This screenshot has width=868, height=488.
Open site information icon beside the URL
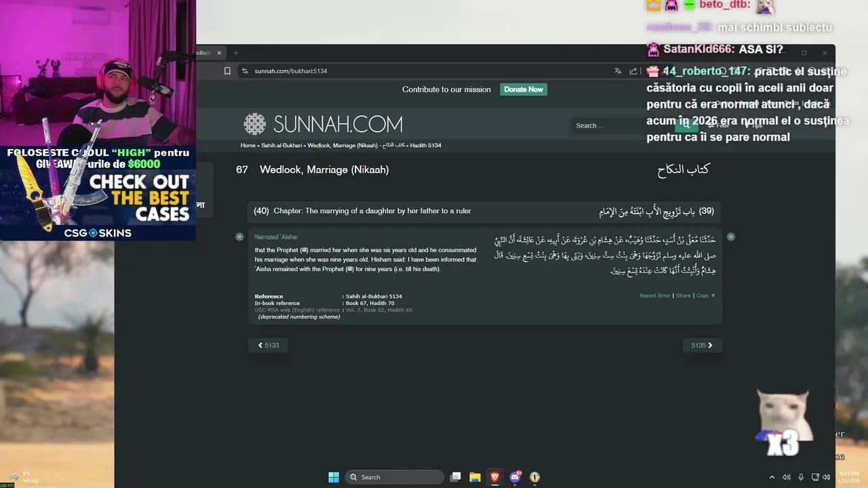pos(244,70)
